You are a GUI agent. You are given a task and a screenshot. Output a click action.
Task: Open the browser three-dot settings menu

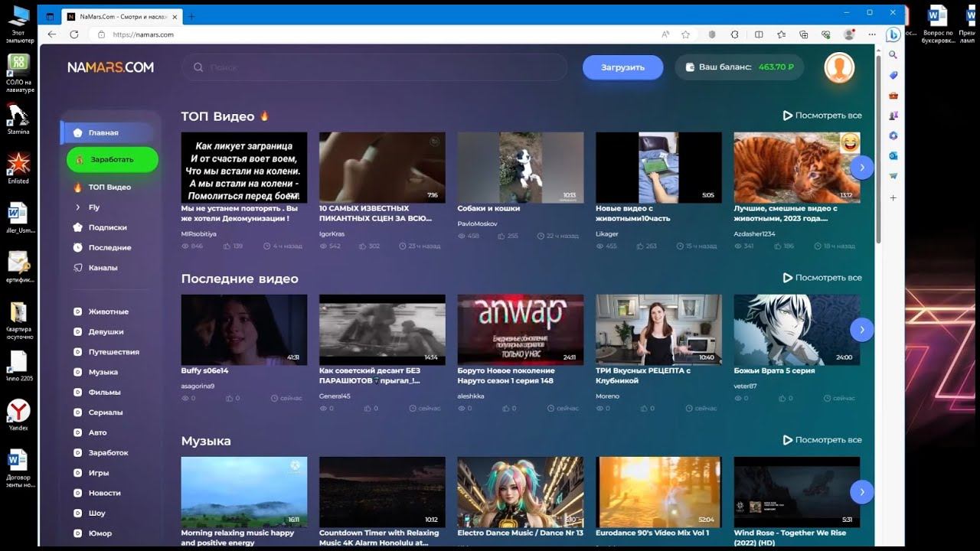[x=871, y=34]
